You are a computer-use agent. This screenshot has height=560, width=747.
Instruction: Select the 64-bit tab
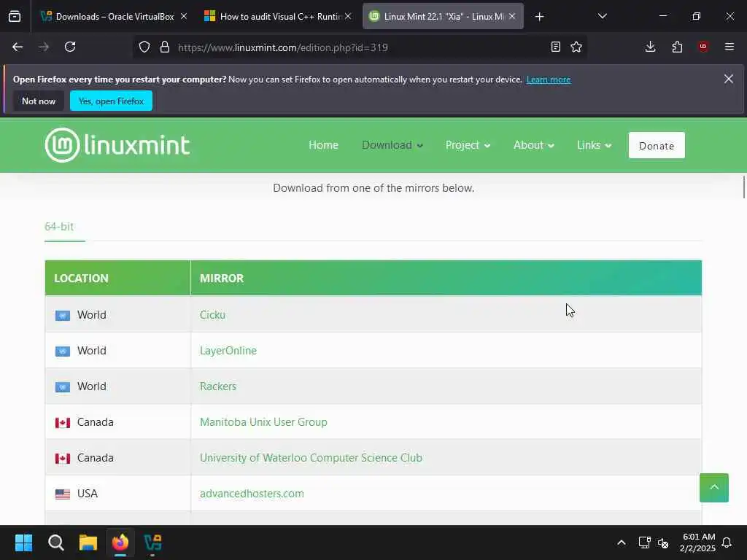coord(60,227)
